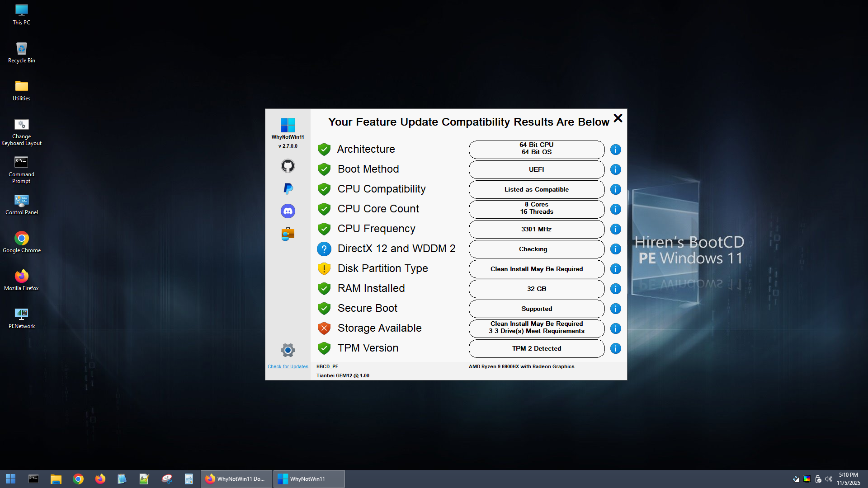Click the UEFI Boot Method result box

pyautogui.click(x=536, y=169)
